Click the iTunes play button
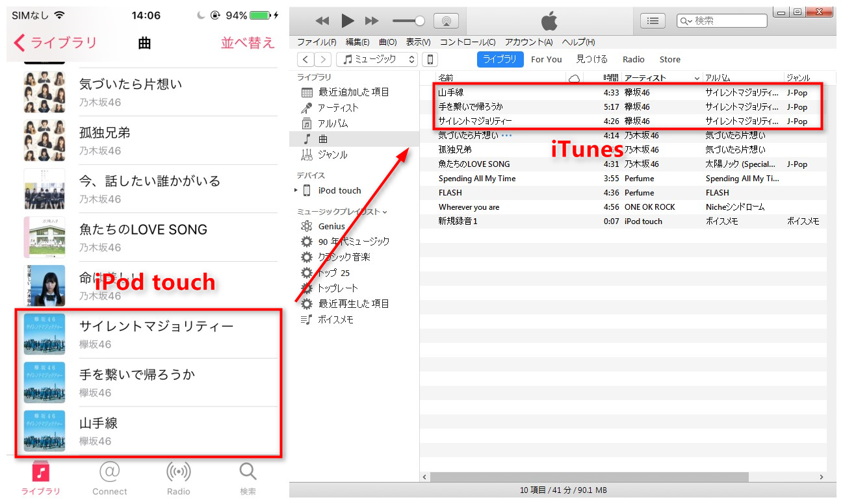Image resolution: width=843 pixels, height=504 pixels. [x=348, y=21]
